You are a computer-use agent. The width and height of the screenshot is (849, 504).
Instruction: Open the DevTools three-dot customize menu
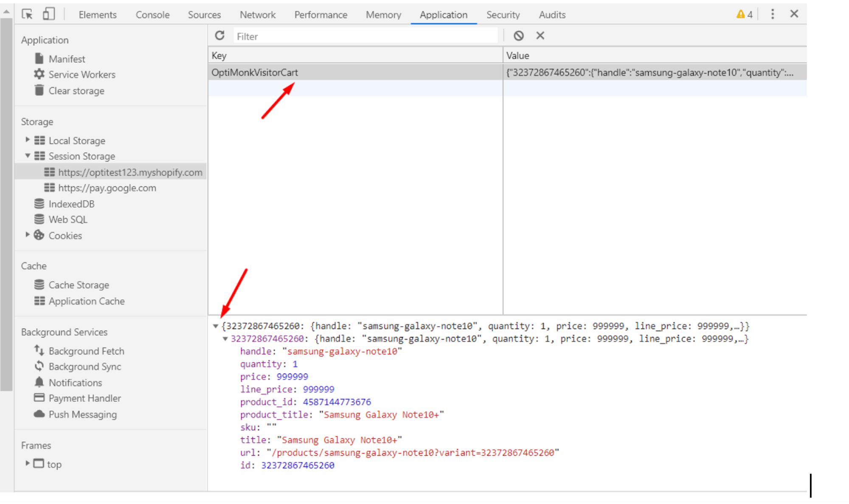point(773,14)
